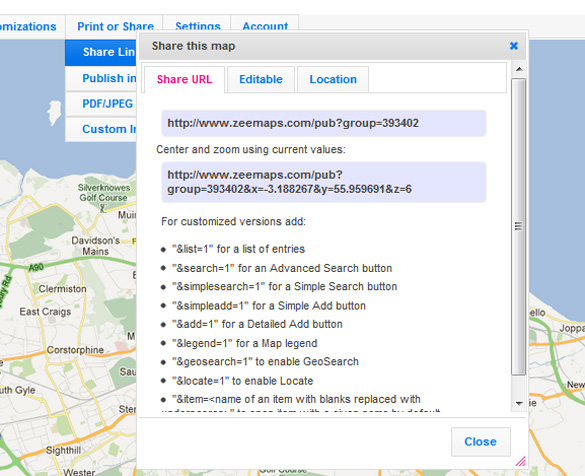This screenshot has width=585, height=476.
Task: Click the group=393402 public URL field
Action: pos(323,123)
